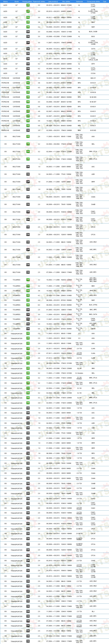Click the Lata produkcji column header
The image size is (109, 644).
53,2
